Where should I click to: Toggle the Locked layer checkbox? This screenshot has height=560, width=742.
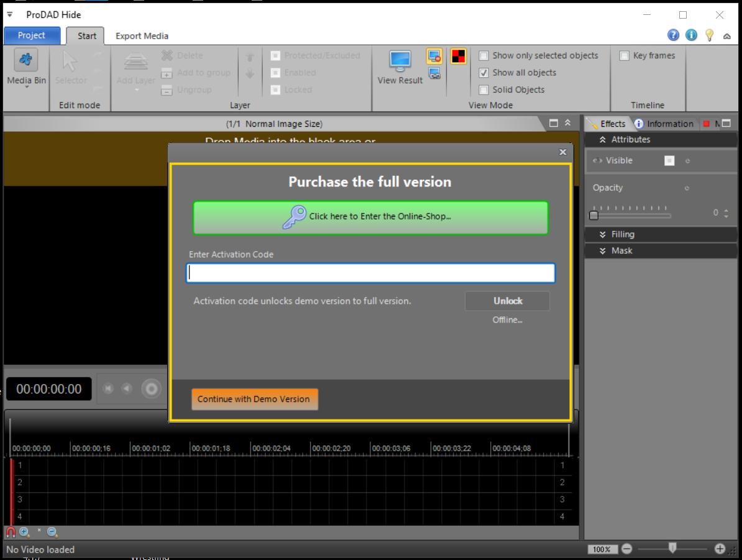click(275, 90)
